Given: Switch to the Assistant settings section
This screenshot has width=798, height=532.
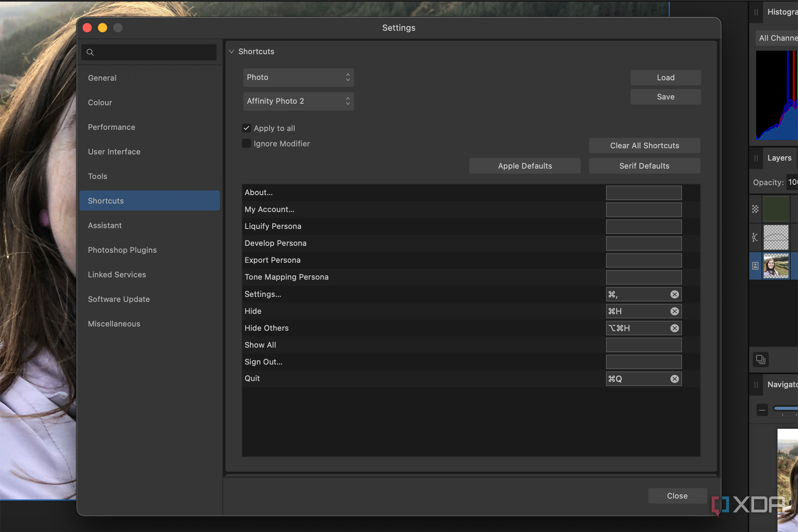Looking at the screenshot, I should click(105, 225).
